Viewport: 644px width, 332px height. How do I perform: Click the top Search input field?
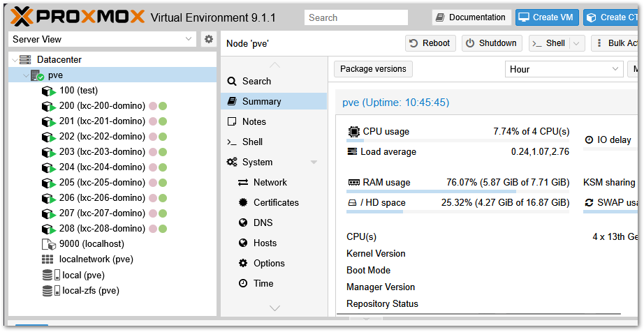[356, 17]
